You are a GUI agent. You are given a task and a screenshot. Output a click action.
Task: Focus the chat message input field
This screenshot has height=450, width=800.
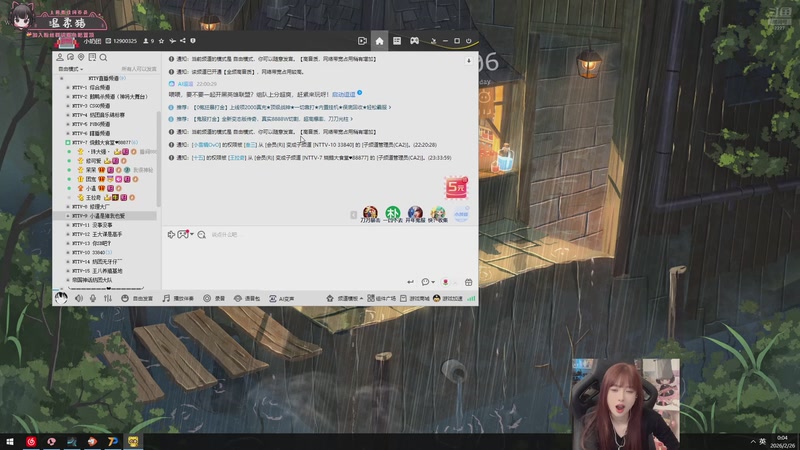[319, 254]
